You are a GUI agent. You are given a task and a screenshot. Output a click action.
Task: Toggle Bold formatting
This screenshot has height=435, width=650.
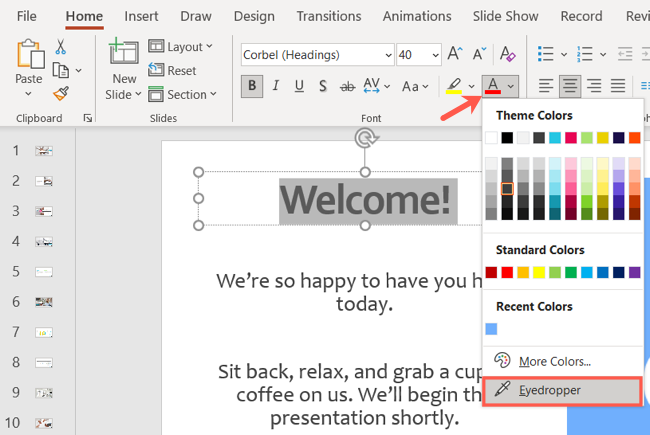point(252,86)
